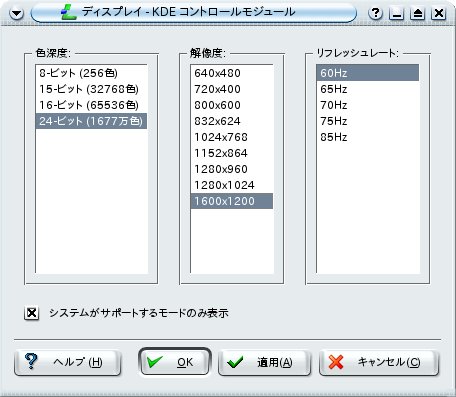Pick the 75Hz refresh rate
Image resolution: width=456 pixels, height=397 pixels.
[368, 121]
